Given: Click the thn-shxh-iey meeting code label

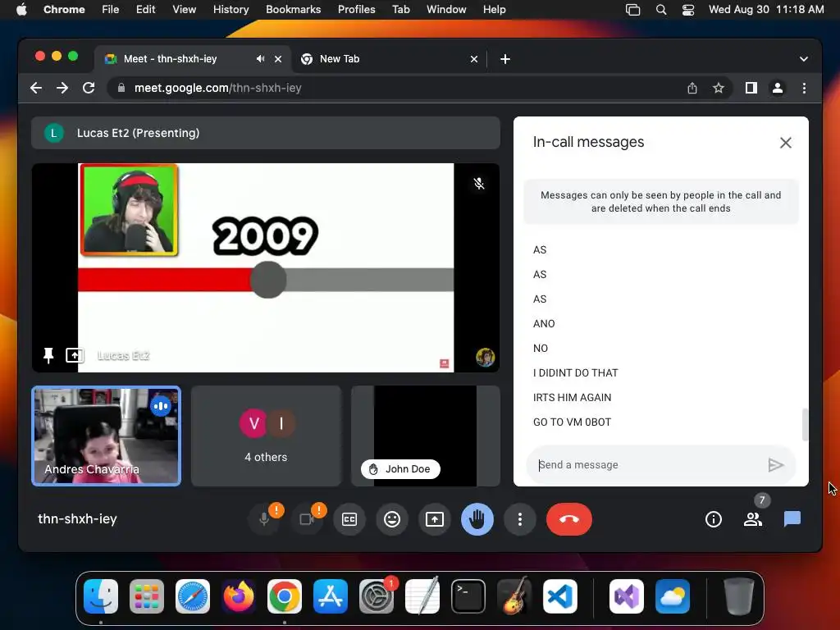Looking at the screenshot, I should point(77,518).
